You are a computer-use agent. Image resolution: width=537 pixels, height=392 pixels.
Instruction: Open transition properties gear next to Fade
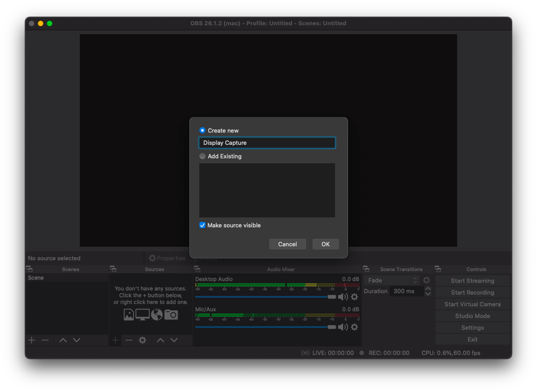427,280
